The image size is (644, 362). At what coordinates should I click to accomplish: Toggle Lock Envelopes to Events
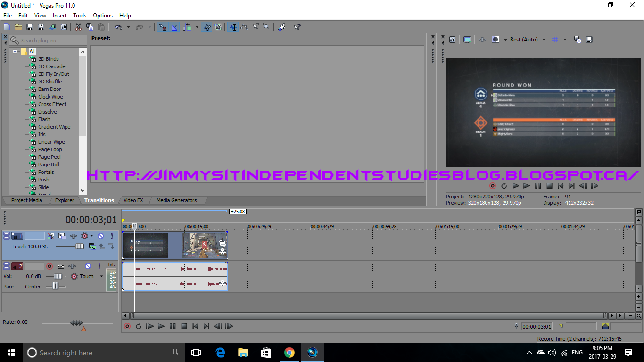[x=207, y=27]
